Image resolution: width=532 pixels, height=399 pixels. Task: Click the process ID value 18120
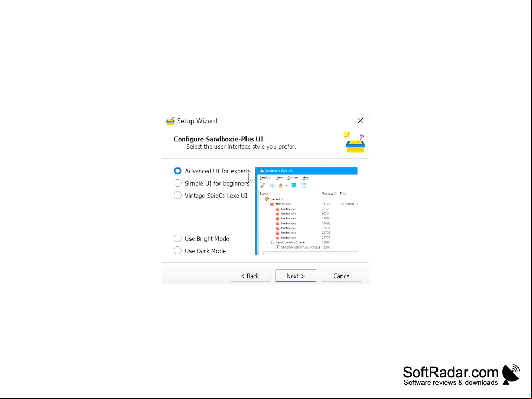(x=326, y=204)
